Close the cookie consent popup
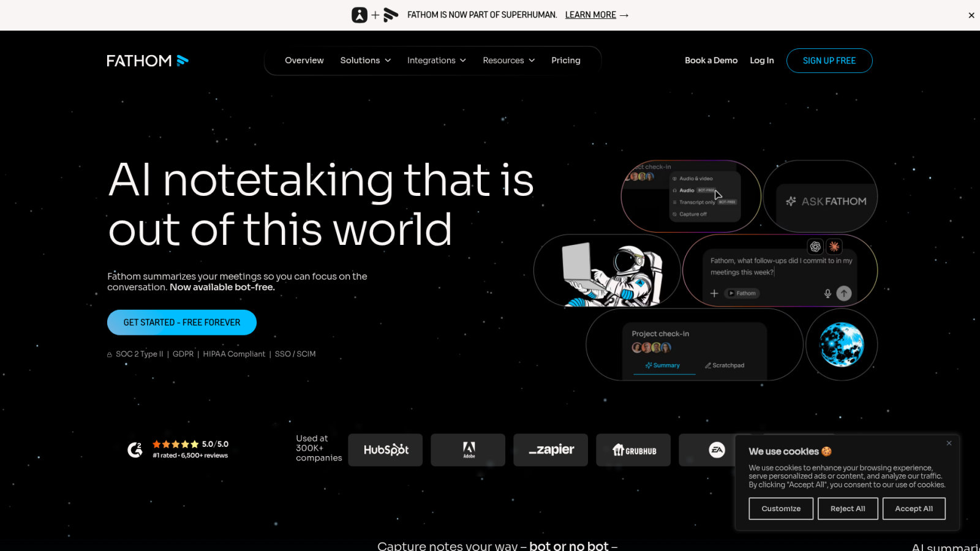Screen dimensions: 980x551 point(949,443)
